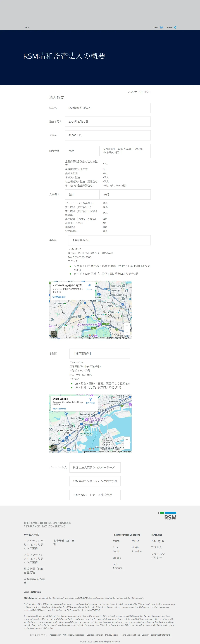Image resolution: width=200 pixels, height=644 pixels.
Task: Click the 2025年4月1日現在 date text
Action: pyautogui.click(x=140, y=92)
